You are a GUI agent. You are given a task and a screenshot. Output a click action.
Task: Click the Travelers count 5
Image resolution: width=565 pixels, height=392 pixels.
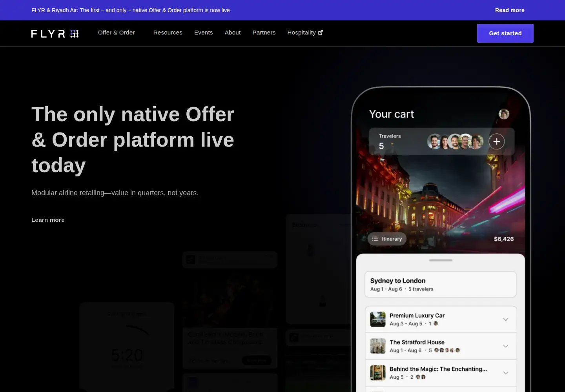point(381,146)
